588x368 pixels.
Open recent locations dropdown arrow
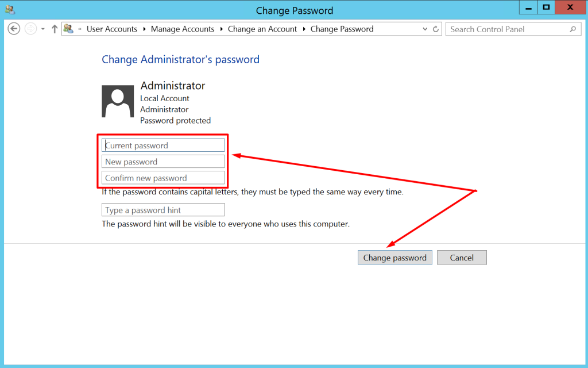43,29
